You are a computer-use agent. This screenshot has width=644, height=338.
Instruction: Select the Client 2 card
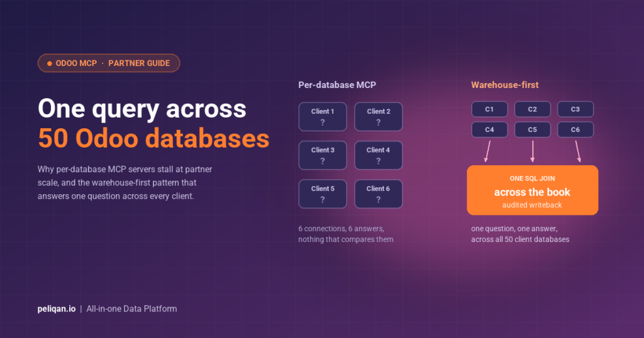click(378, 116)
